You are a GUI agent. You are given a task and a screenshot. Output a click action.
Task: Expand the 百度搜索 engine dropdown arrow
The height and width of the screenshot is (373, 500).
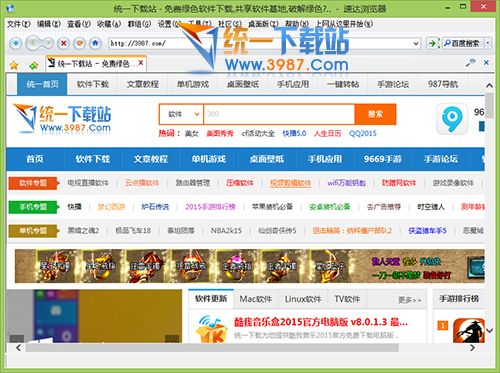click(488, 43)
